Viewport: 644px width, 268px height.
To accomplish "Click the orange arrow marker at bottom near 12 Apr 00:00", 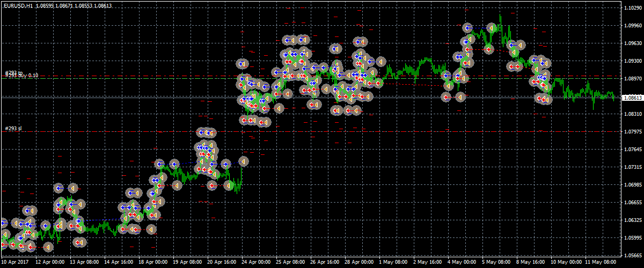I will pos(48,247).
